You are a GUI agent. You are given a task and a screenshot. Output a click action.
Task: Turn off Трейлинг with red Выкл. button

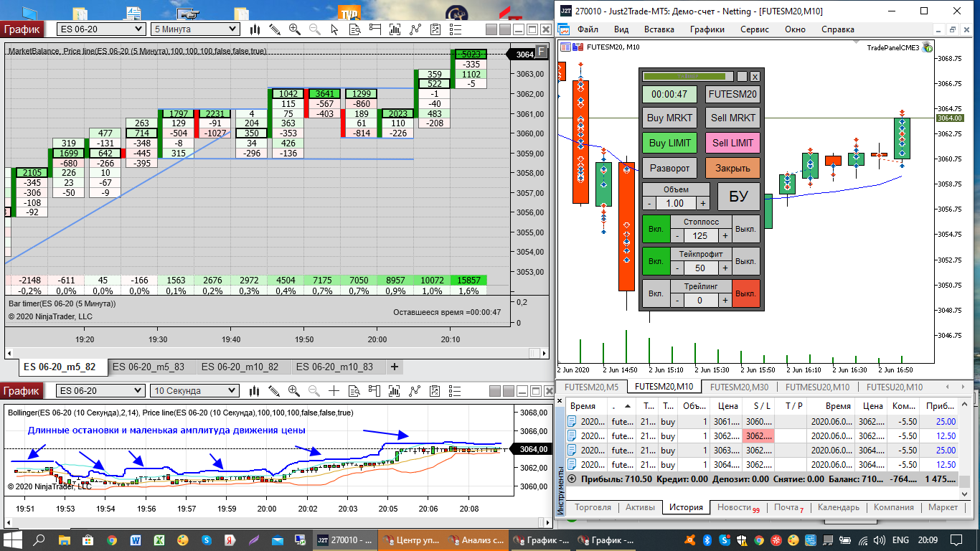[x=746, y=293]
